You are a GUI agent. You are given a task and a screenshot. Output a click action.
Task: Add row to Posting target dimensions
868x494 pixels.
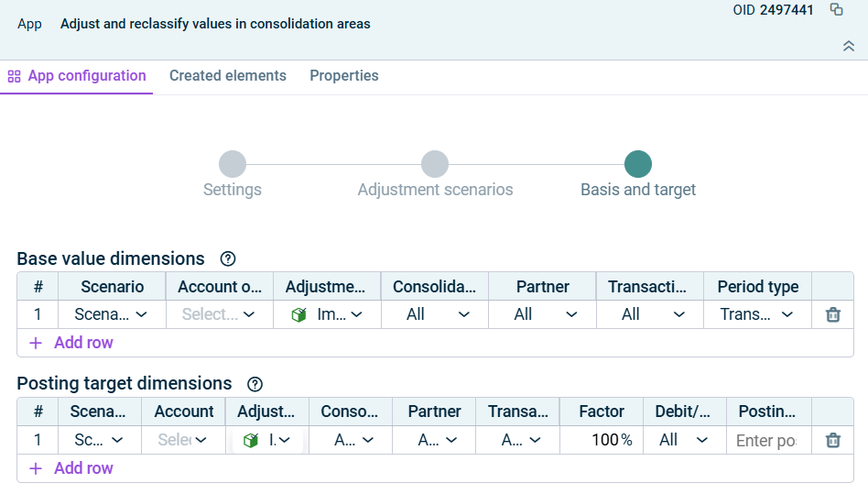(71, 468)
